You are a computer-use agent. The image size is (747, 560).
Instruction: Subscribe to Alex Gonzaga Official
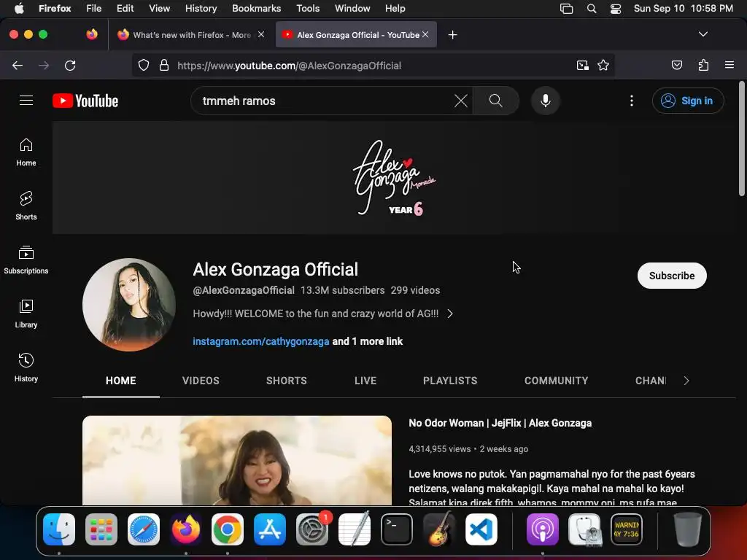pyautogui.click(x=672, y=276)
